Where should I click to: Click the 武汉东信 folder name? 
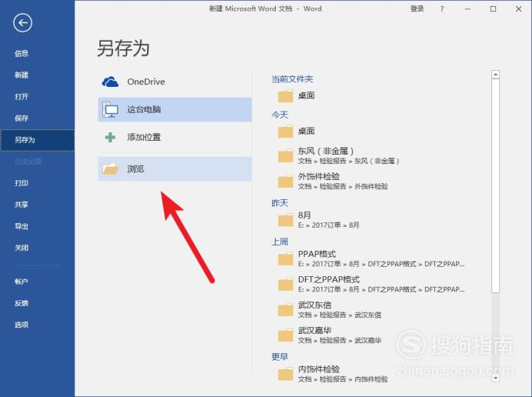click(x=314, y=305)
